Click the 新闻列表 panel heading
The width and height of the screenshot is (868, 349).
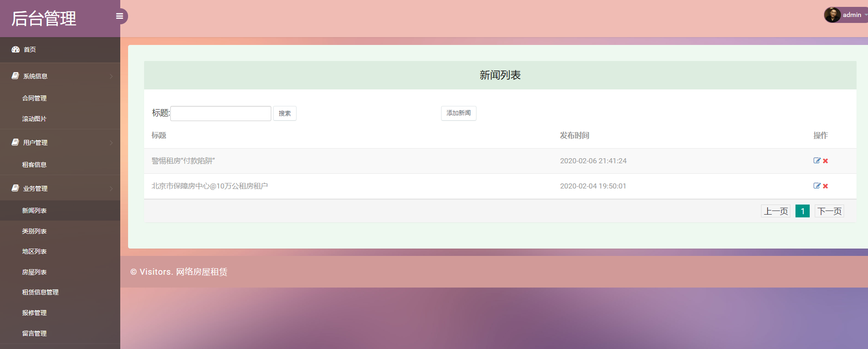(x=500, y=75)
